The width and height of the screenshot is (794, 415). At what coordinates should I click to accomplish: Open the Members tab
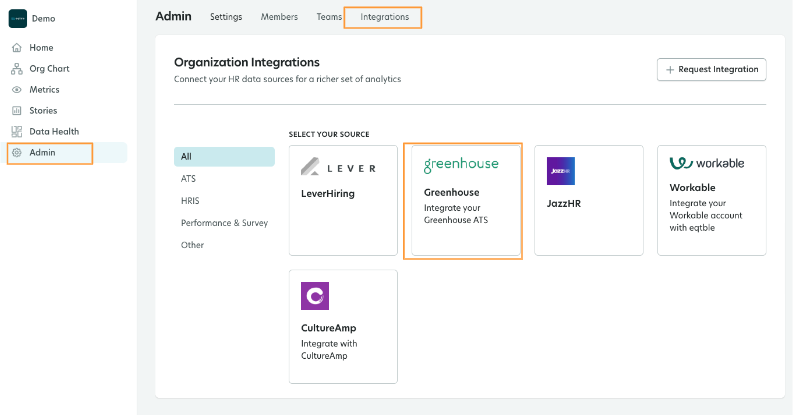pos(279,17)
